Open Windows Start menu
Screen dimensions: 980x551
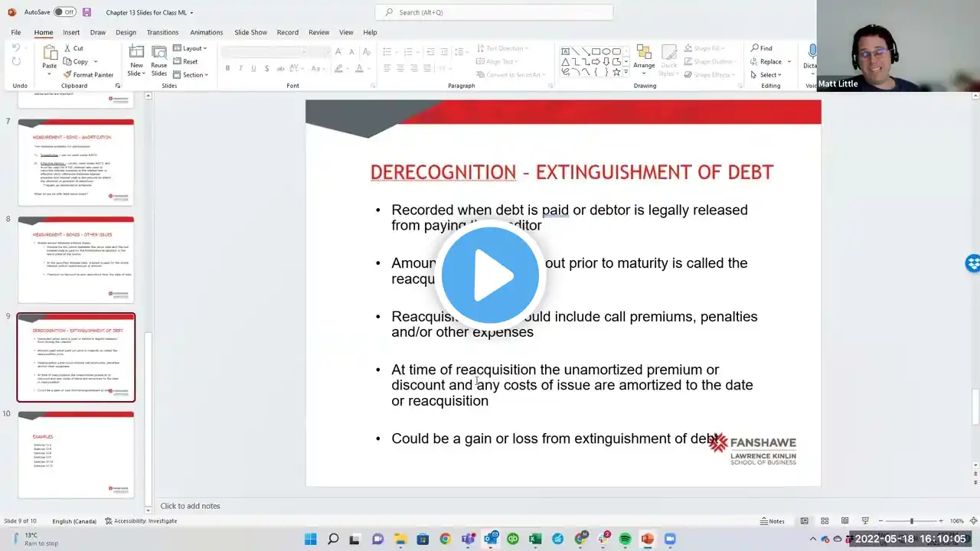(310, 540)
